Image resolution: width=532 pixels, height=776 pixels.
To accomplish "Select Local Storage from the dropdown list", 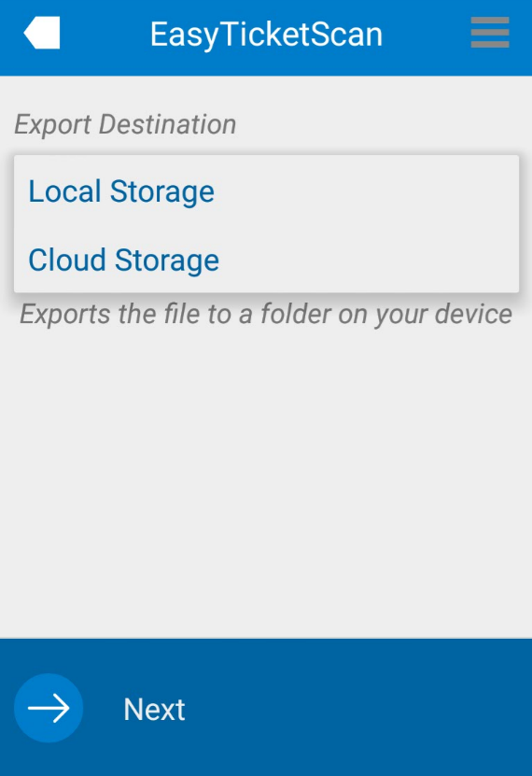I will 267,191.
